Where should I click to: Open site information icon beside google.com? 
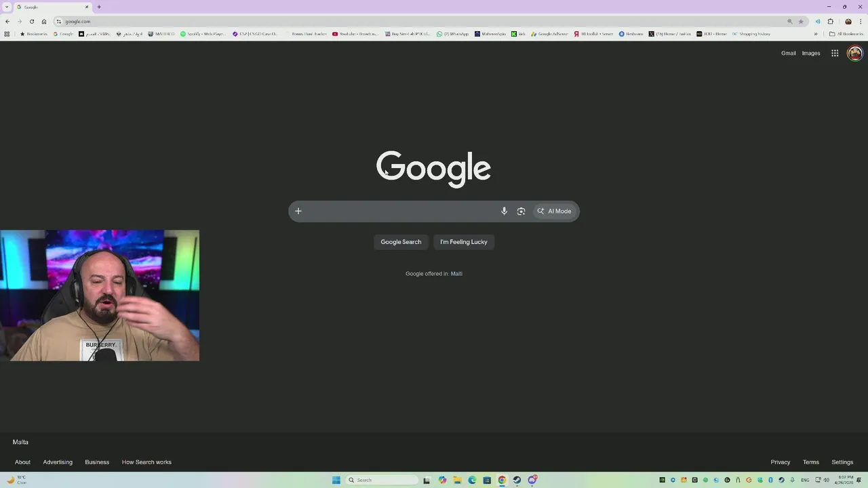[x=59, y=21]
